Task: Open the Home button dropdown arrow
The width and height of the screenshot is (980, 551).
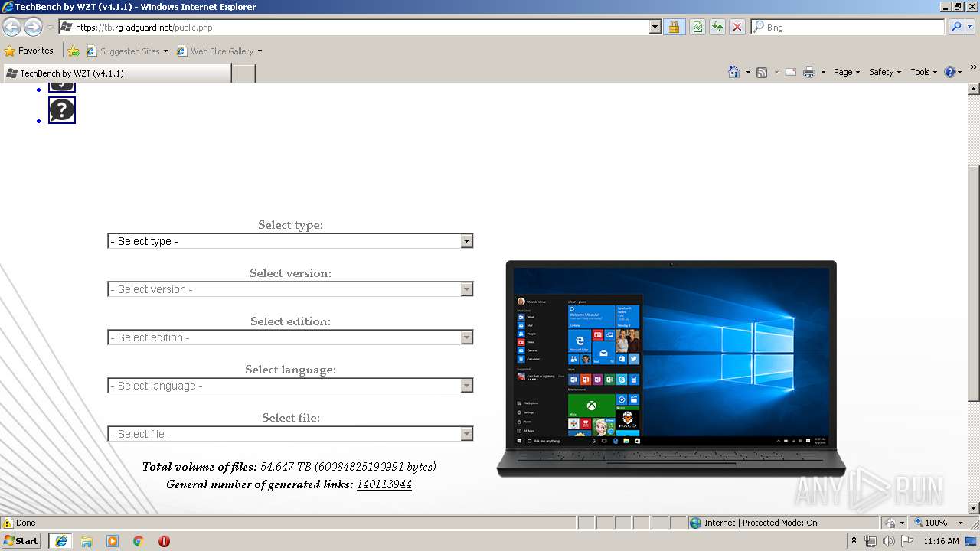Action: (x=747, y=72)
